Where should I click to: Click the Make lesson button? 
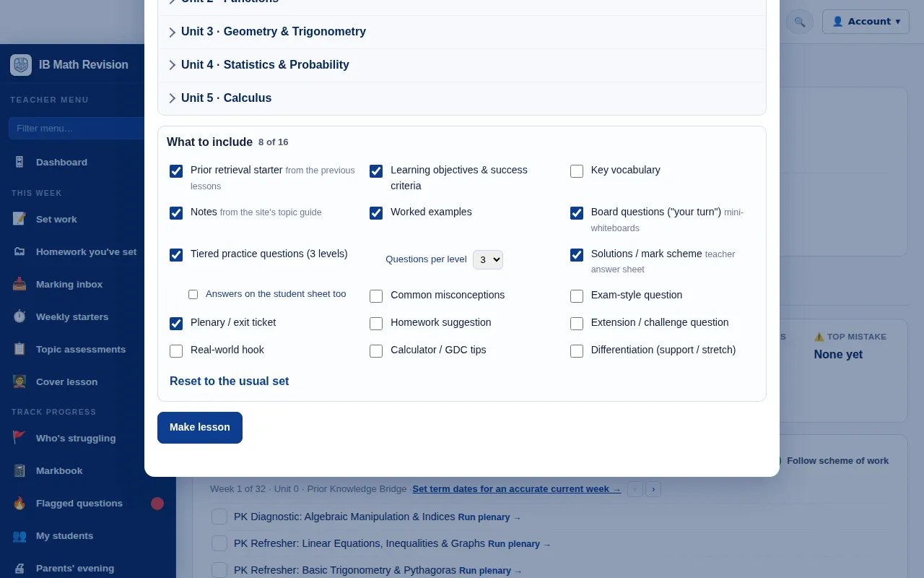click(x=200, y=428)
